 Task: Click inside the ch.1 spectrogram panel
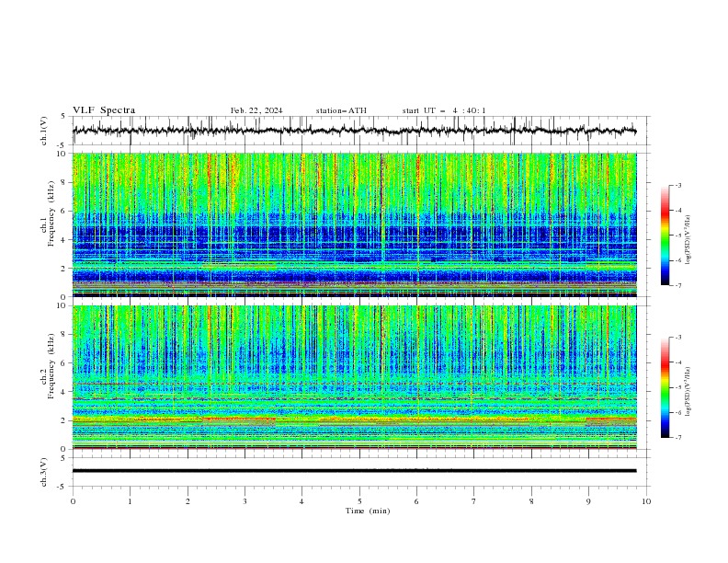[x=354, y=224]
